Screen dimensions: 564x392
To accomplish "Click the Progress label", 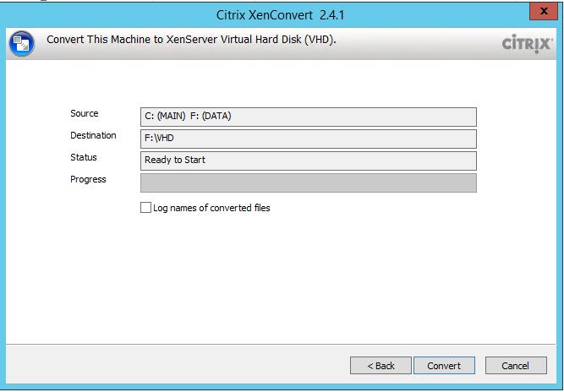I will point(88,179).
